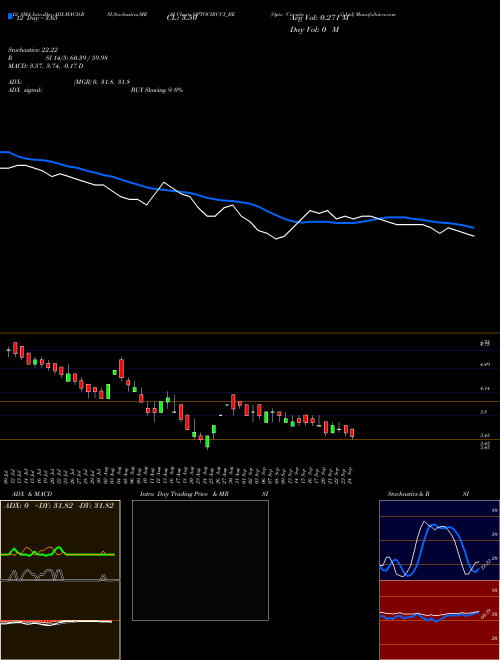The image size is (500, 660).
Task: Select the 'Day Vol: 0 M' text
Action: pyautogui.click(x=314, y=30)
